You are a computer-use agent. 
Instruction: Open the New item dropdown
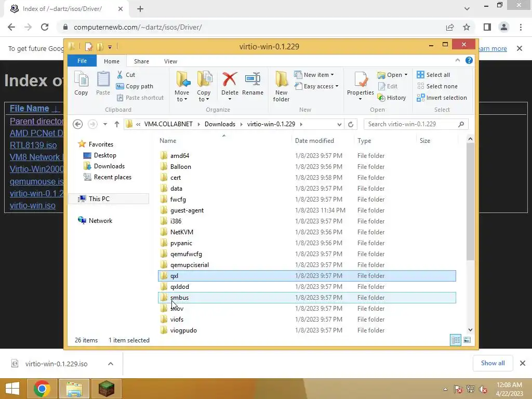[x=314, y=75]
